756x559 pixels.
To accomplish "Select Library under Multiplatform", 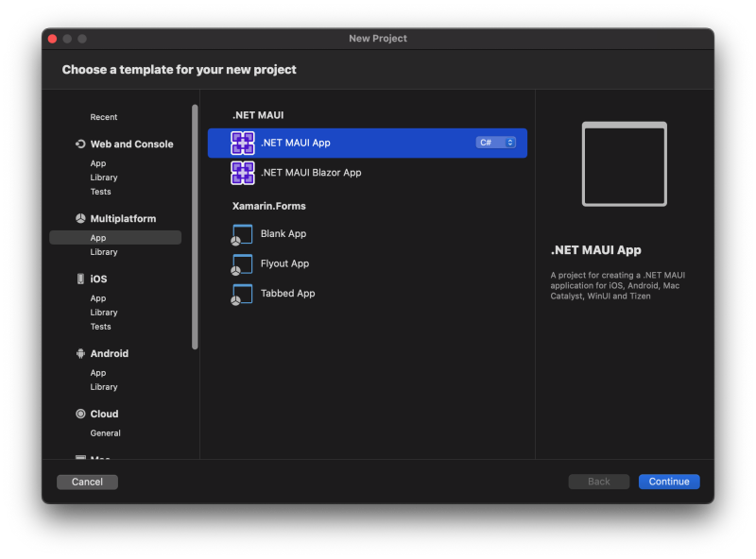I will click(104, 252).
